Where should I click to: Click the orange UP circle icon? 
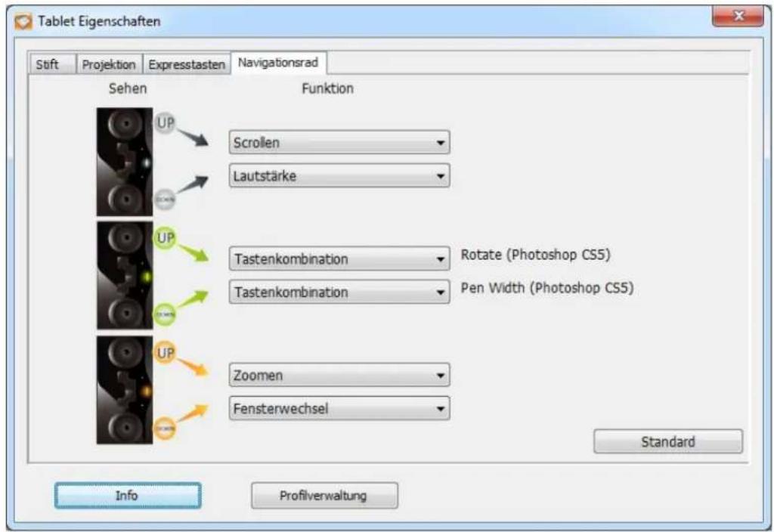point(165,353)
